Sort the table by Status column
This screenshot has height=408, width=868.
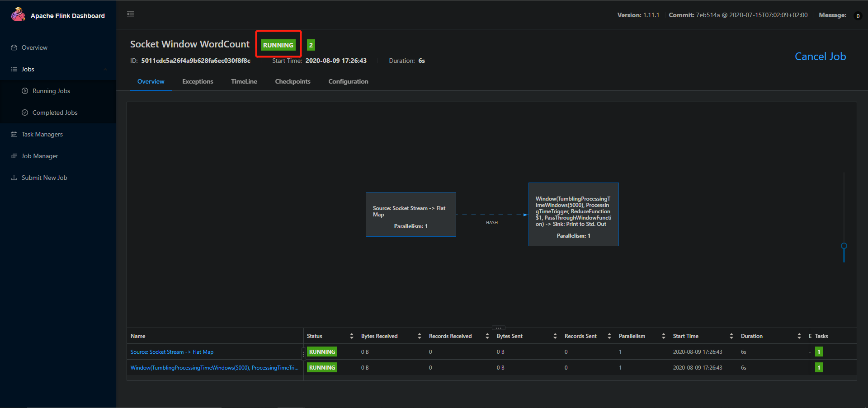(352, 336)
